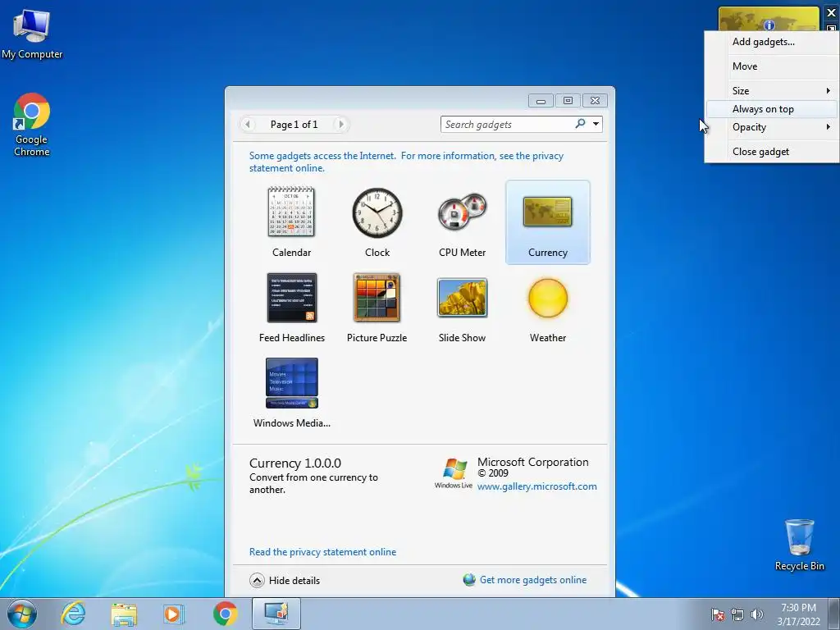Select the CPU Meter gadget icon
This screenshot has width=840, height=630.
coord(463,212)
